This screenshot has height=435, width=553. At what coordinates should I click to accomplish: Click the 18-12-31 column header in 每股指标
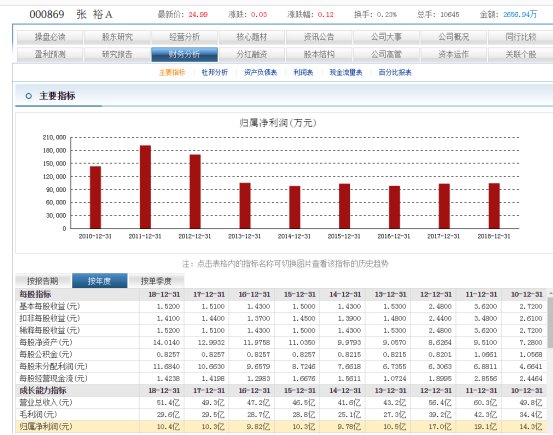(x=164, y=294)
